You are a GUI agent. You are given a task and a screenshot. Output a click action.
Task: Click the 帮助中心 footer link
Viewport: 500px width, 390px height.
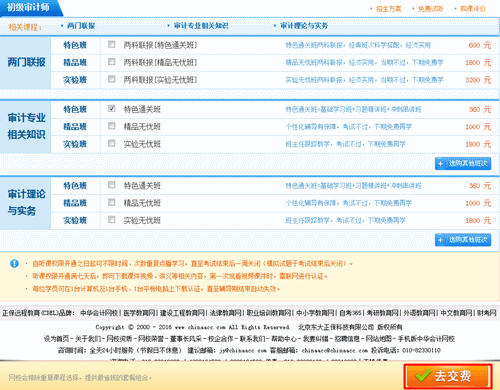click(283, 339)
